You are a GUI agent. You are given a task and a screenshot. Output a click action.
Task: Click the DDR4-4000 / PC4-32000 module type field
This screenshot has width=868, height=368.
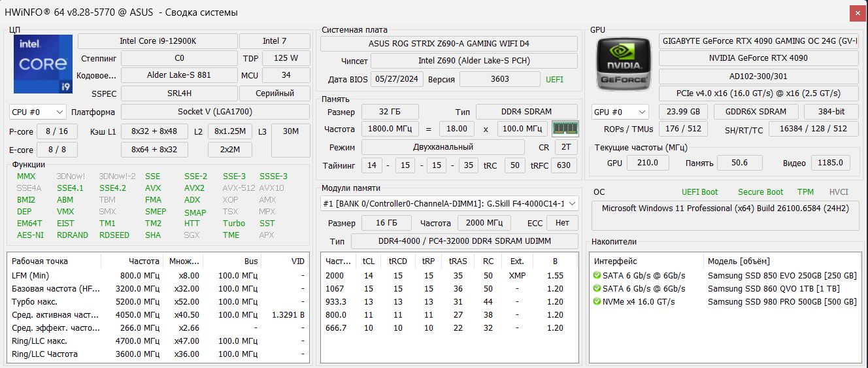[465, 241]
